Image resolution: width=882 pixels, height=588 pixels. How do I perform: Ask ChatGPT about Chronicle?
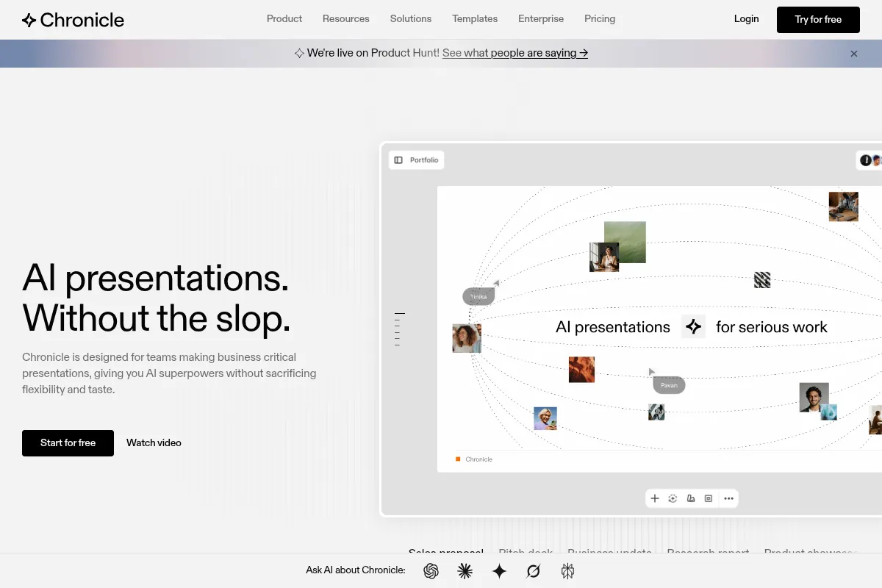431,571
